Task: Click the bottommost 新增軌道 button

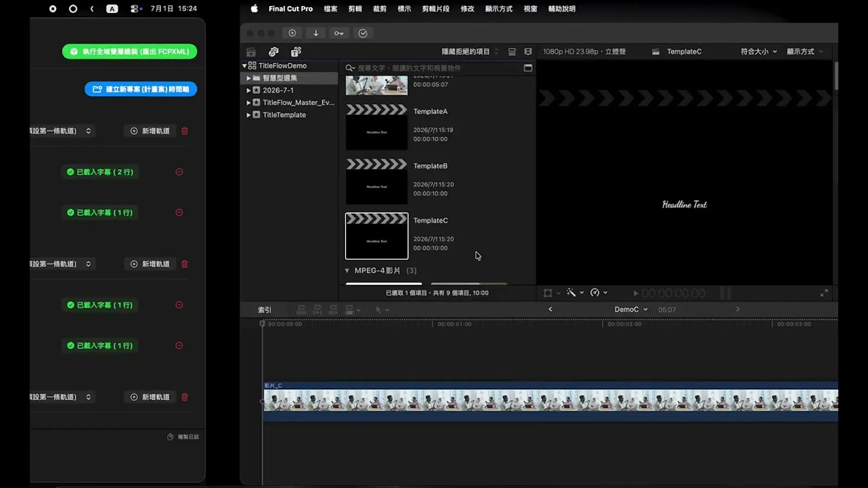Action: [150, 397]
